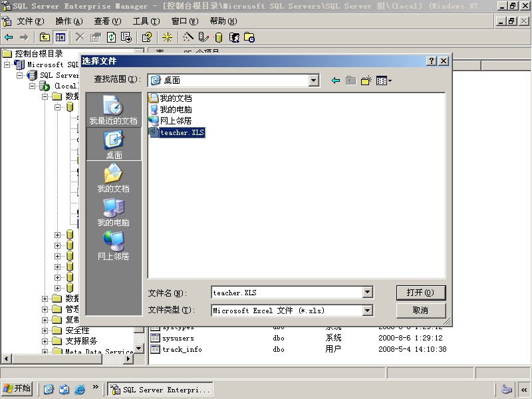The image size is (532, 399).
Task: Expand the 支持服务 tree node
Action: [45, 341]
